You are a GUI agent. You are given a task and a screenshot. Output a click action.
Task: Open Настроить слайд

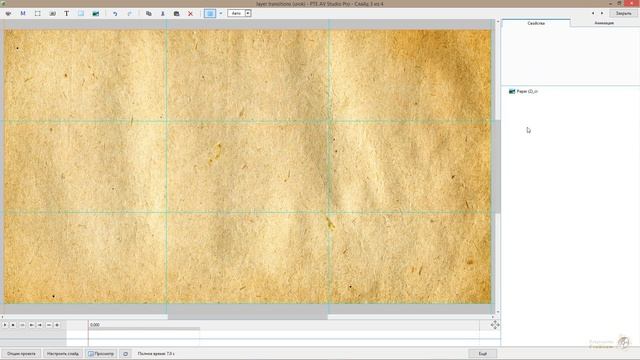click(x=62, y=353)
